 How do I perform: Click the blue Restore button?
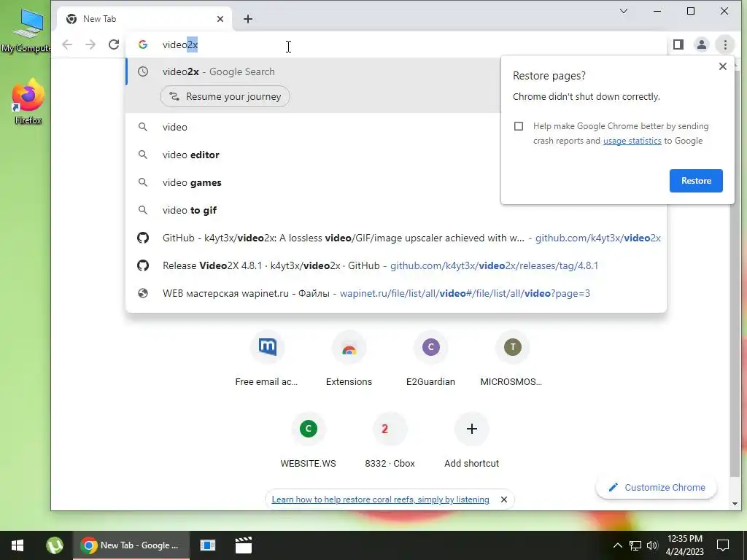[696, 181]
